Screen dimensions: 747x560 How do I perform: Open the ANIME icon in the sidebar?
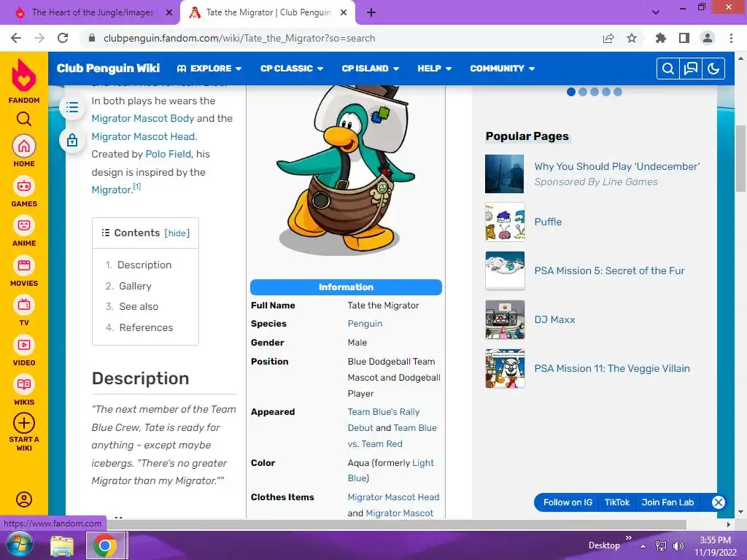click(24, 225)
